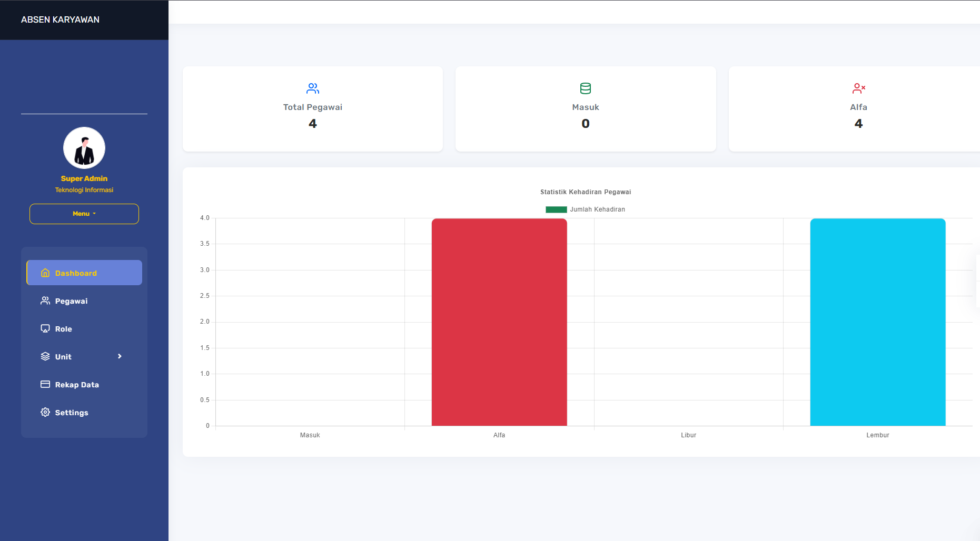Toggle the Jumlah Kehadiran legend item
980x541 pixels.
pyautogui.click(x=585, y=209)
